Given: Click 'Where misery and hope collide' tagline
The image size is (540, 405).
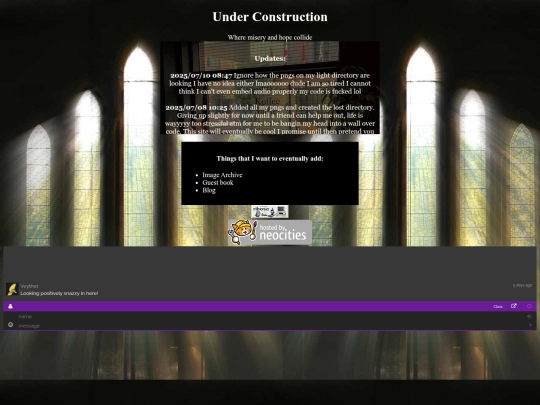Looking at the screenshot, I should (270, 37).
